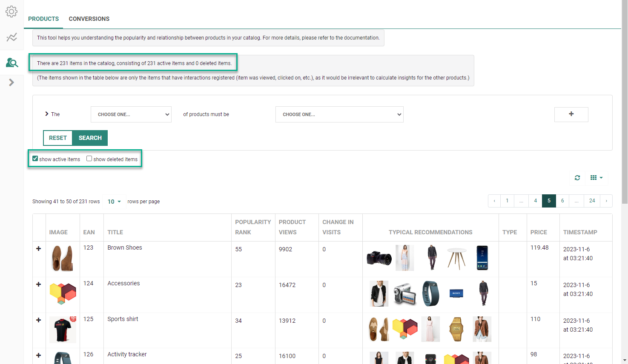
Task: Expand the sidebar with chevron arrow
Action: pos(11,82)
